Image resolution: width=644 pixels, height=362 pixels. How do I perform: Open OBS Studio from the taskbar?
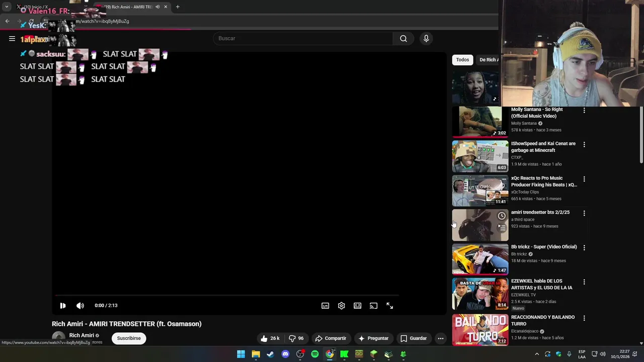point(300,354)
